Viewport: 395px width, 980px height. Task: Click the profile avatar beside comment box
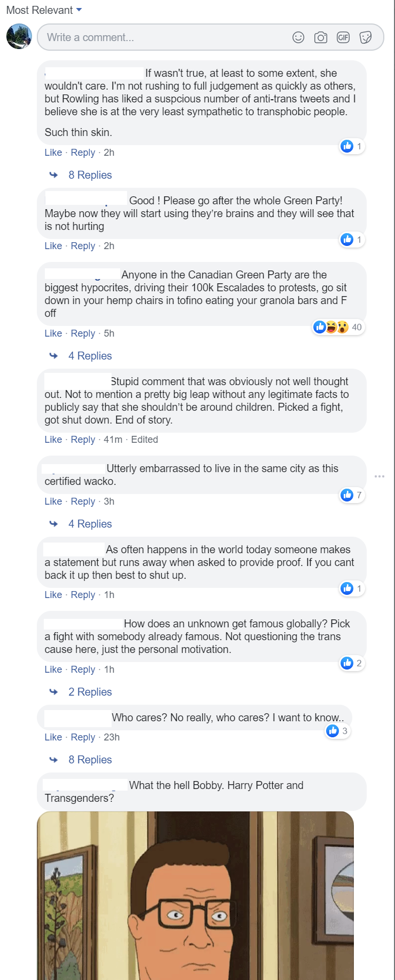19,37
